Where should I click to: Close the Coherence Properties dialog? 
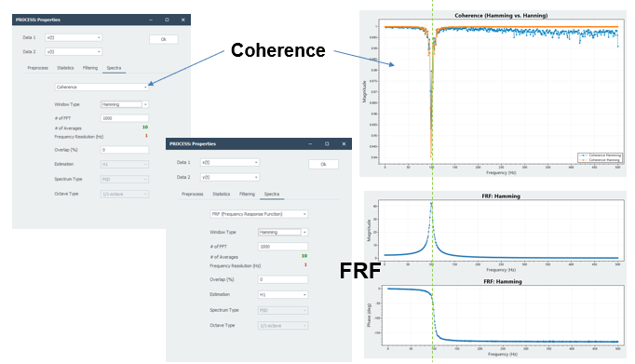point(183,20)
